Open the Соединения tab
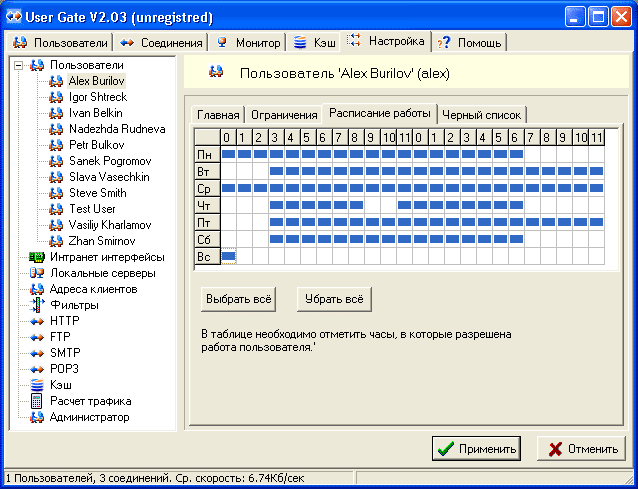 coord(161,42)
